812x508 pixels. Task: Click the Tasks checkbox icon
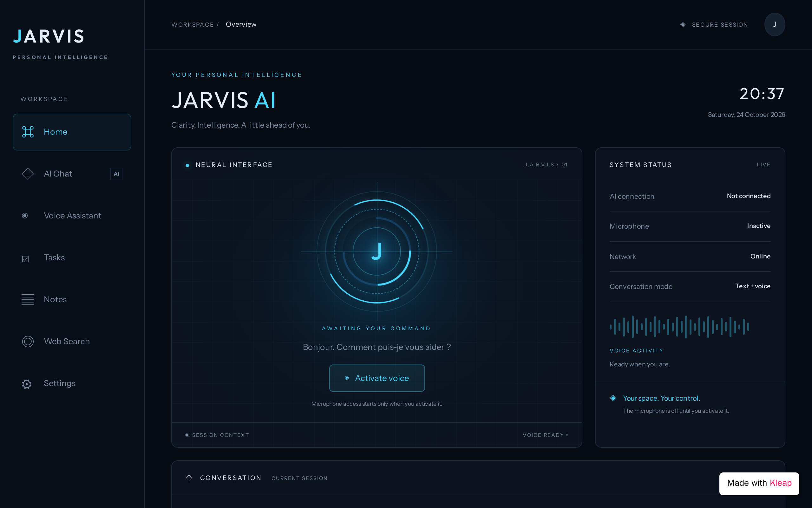pos(25,259)
